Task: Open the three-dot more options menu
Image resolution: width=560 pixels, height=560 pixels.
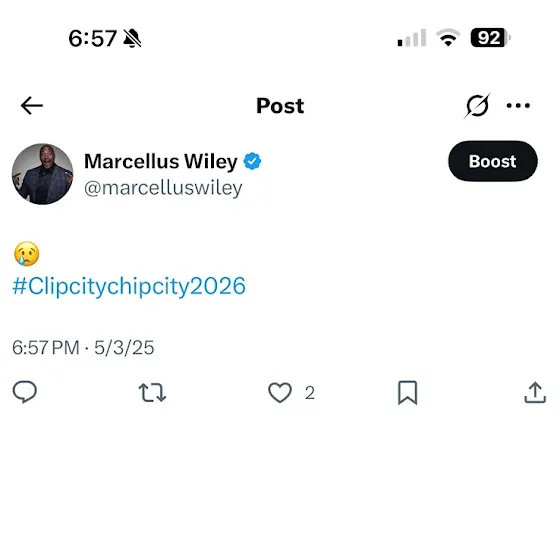Action: 518,105
